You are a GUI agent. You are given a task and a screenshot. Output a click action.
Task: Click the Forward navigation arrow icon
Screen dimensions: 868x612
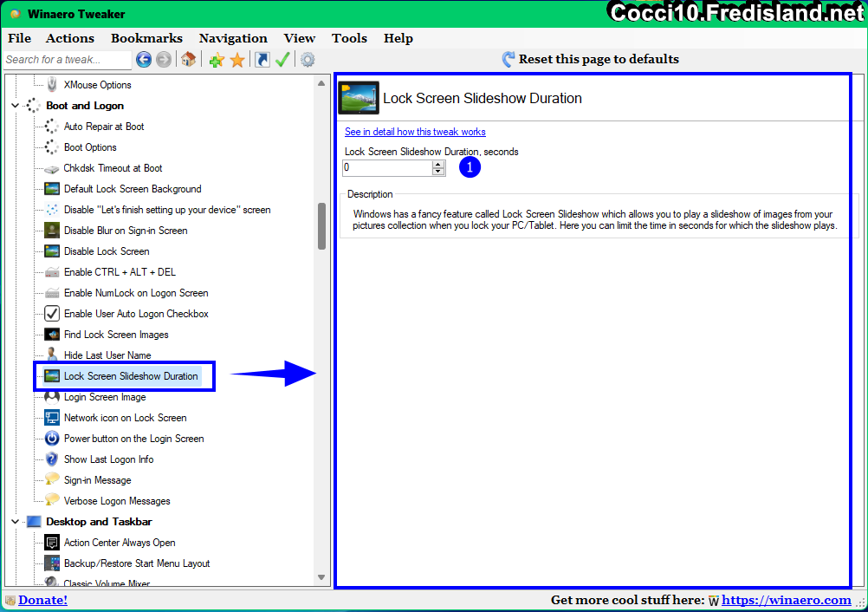tap(164, 59)
